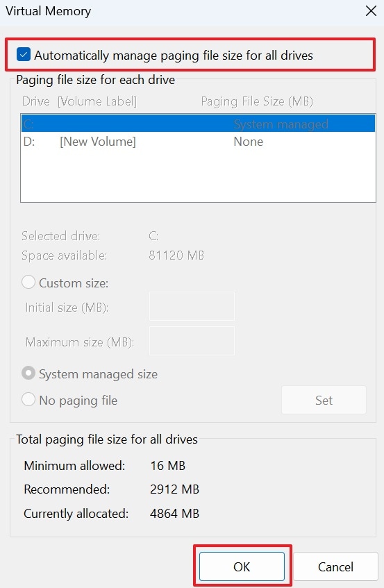Uncheck Automatically manage paging file size checkbox

click(x=24, y=55)
